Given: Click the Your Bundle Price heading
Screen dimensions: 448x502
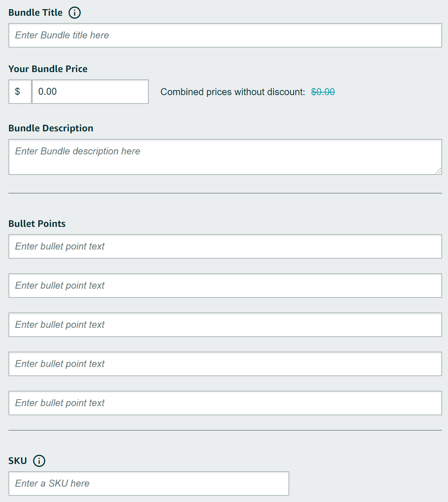Looking at the screenshot, I should [x=48, y=69].
